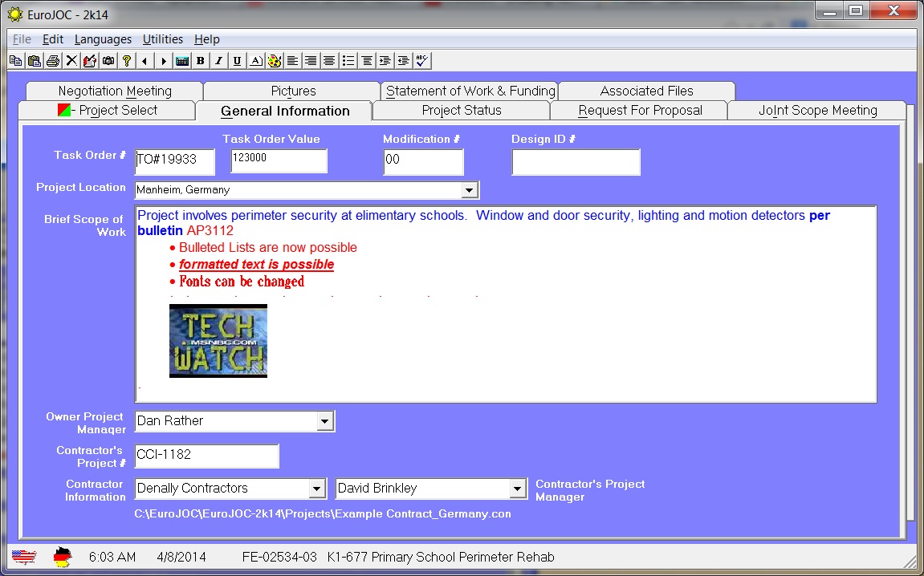Open the Utilities menu
The image size is (924, 576).
pos(162,39)
